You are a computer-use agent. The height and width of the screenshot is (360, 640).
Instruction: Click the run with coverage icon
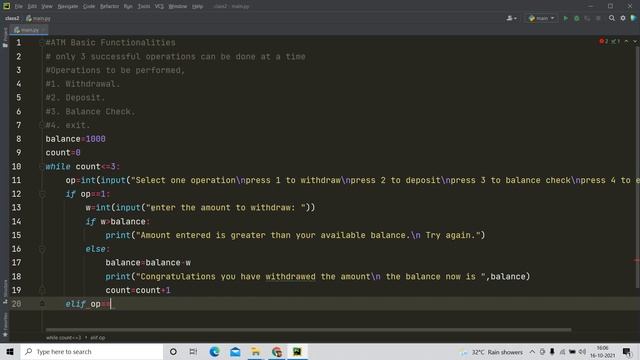pyautogui.click(x=587, y=18)
